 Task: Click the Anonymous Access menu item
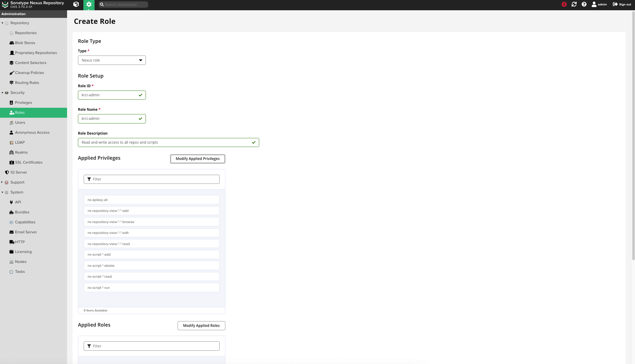pyautogui.click(x=32, y=133)
